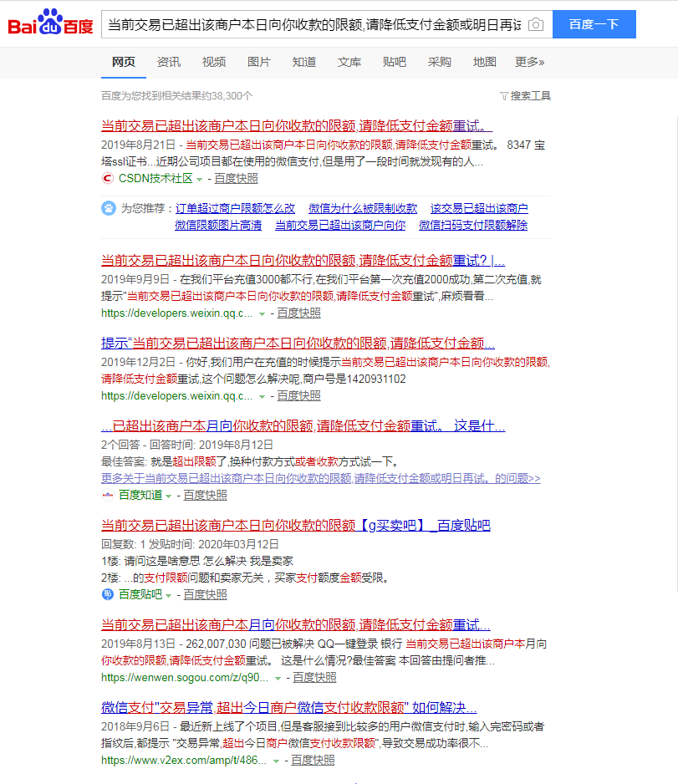Open result …已超出该商户本月向你收款的限额
Image resolution: width=678 pixels, height=784 pixels.
pyautogui.click(x=303, y=426)
